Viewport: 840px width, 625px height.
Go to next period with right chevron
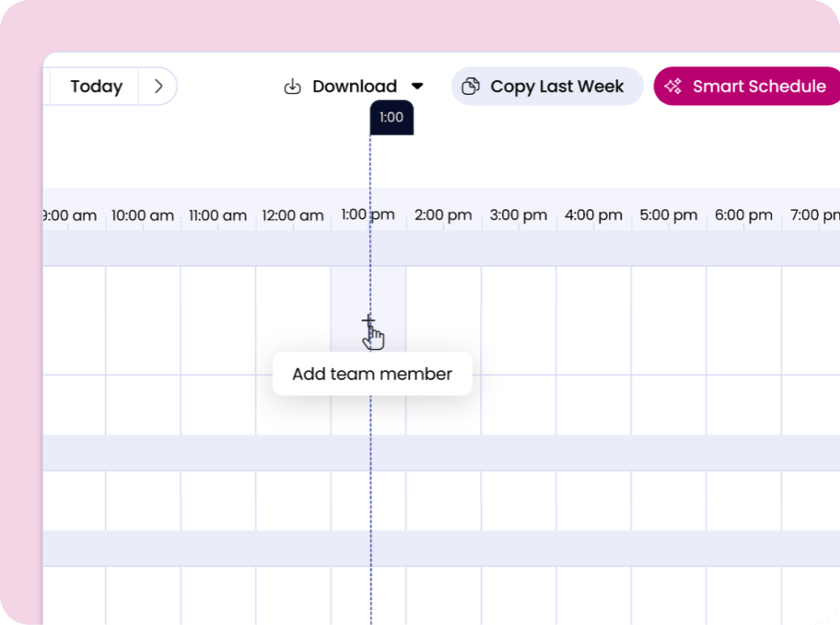point(158,87)
